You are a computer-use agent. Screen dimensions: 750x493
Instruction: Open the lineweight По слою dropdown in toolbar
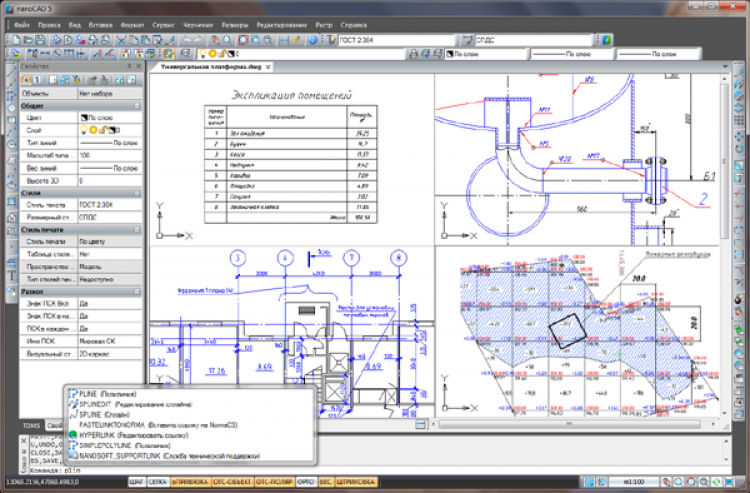click(659, 54)
